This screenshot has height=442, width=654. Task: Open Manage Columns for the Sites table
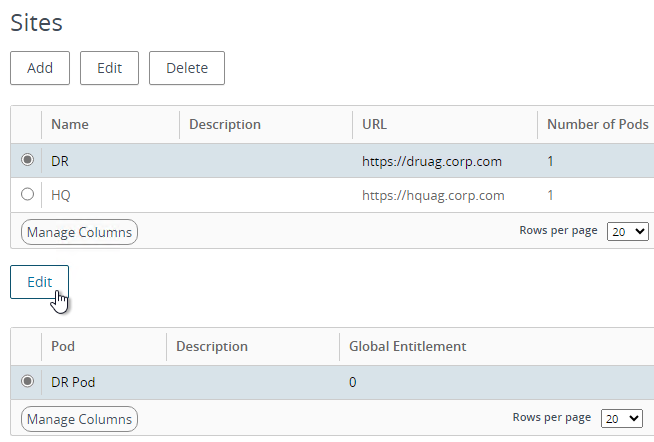click(79, 232)
